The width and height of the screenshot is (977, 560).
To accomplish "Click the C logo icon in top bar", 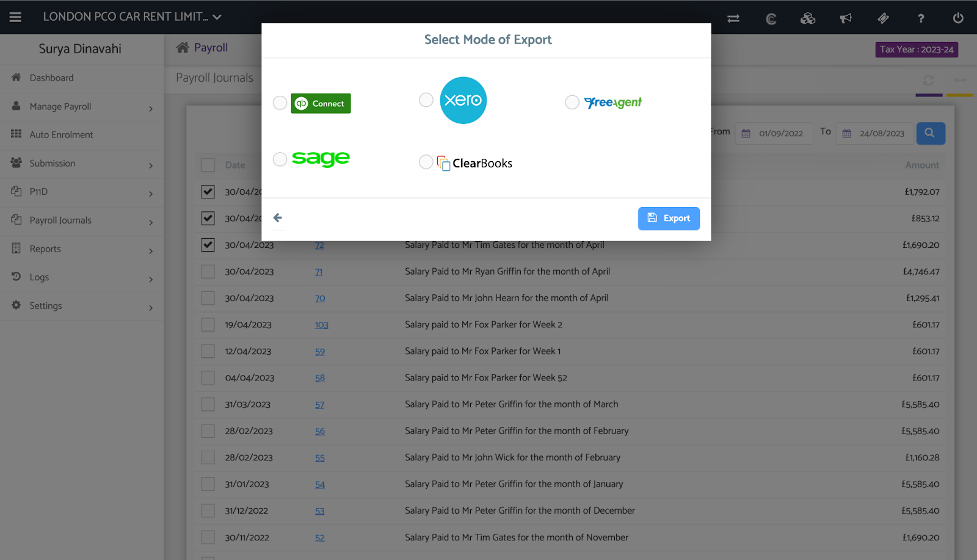I will [x=771, y=18].
